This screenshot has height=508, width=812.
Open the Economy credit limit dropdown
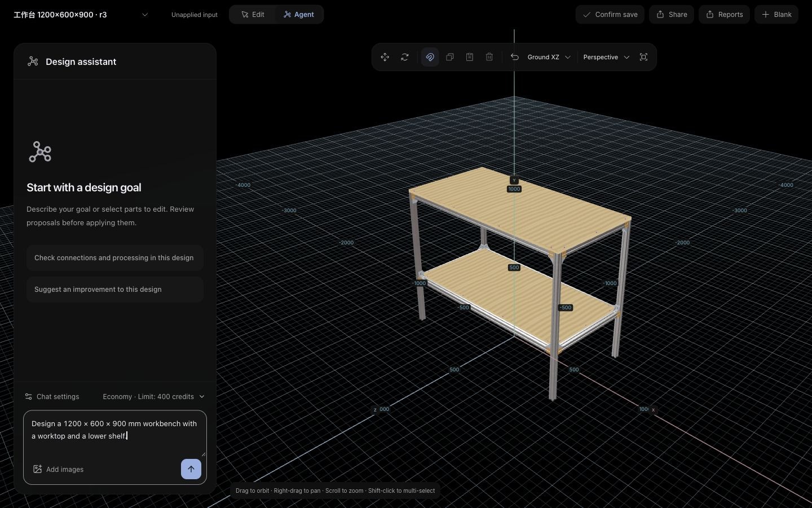click(153, 397)
